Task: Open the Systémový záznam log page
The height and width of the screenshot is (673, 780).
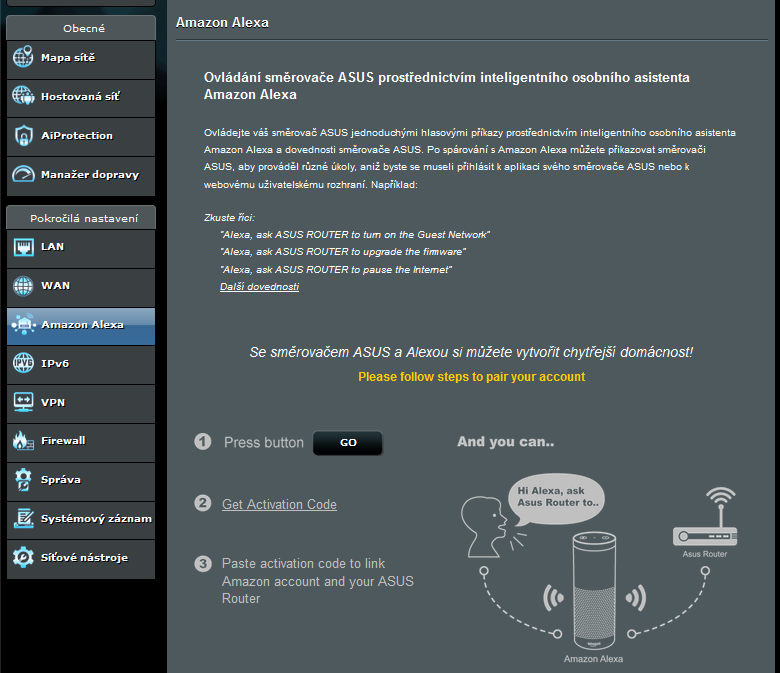Action: click(x=81, y=520)
